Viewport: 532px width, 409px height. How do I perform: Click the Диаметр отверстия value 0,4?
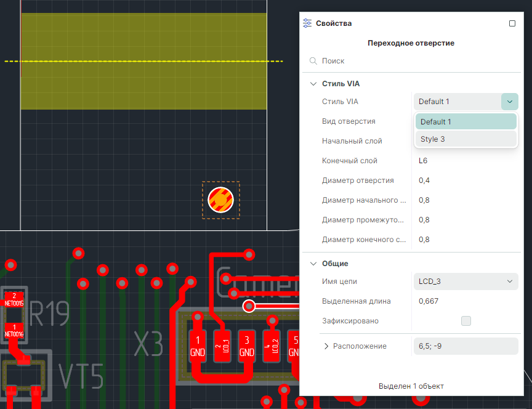424,180
